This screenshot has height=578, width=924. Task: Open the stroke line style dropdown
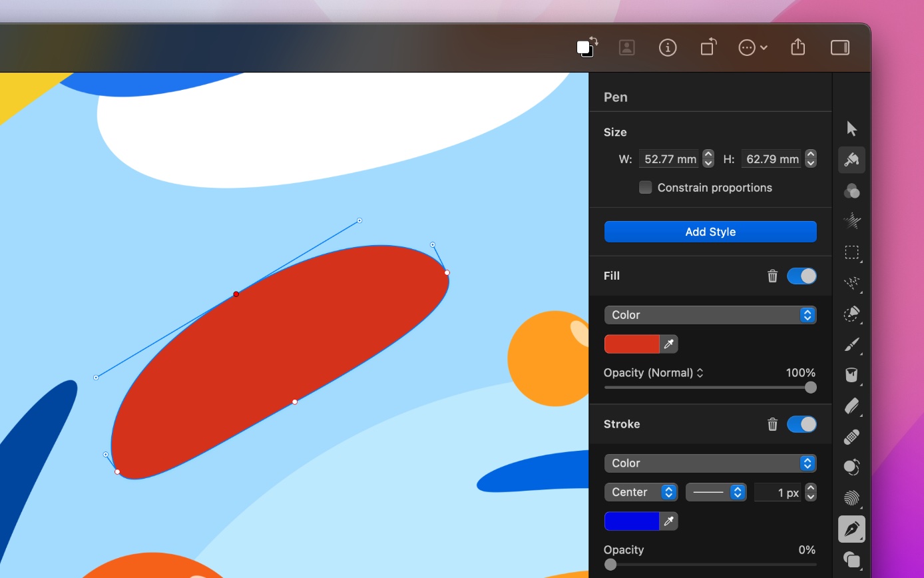click(x=716, y=492)
